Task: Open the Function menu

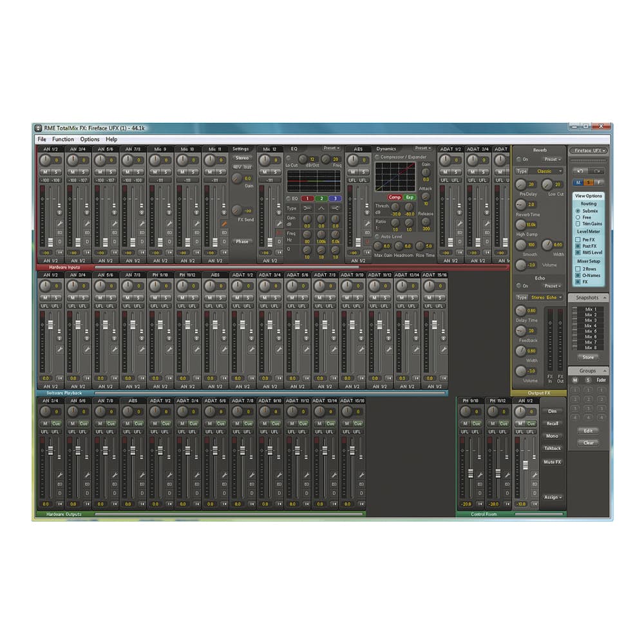Action: pyautogui.click(x=63, y=139)
